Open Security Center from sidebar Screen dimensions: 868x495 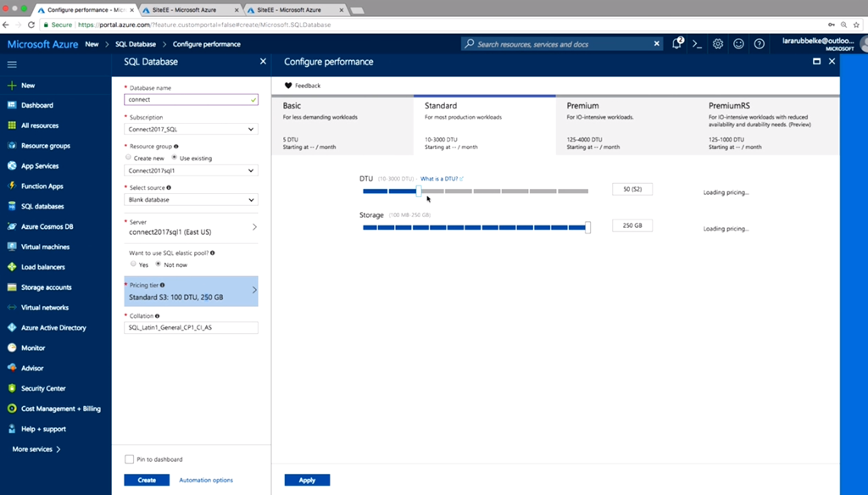pos(42,388)
